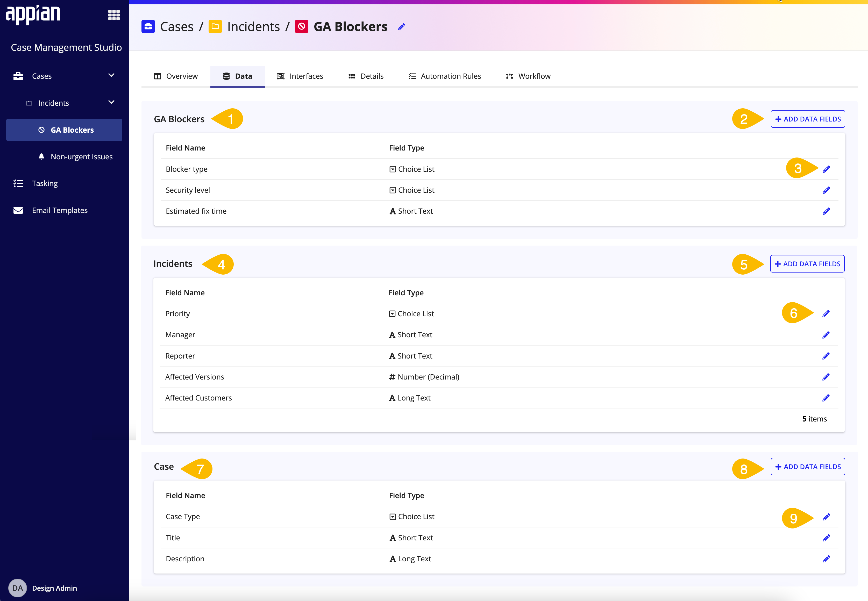The image size is (868, 601).
Task: Click the yellow Incidents folder breadcrumb icon
Action: (x=215, y=26)
